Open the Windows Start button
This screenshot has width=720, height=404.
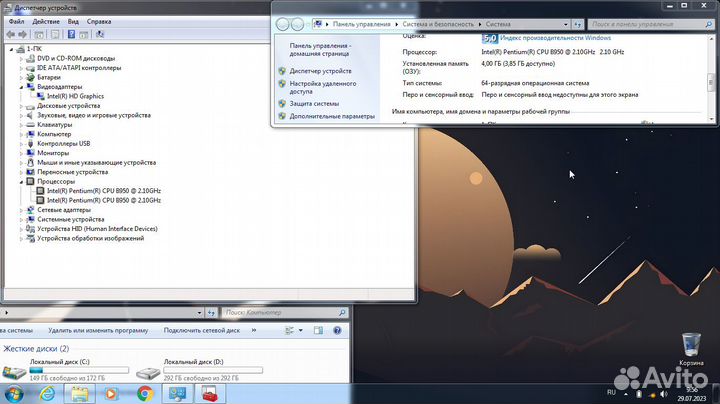click(13, 394)
